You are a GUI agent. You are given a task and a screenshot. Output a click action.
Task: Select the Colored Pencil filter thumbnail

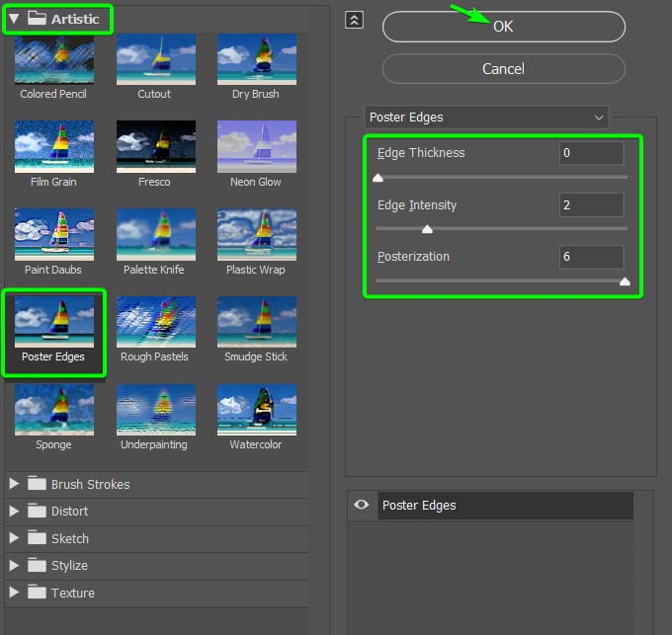(54, 59)
